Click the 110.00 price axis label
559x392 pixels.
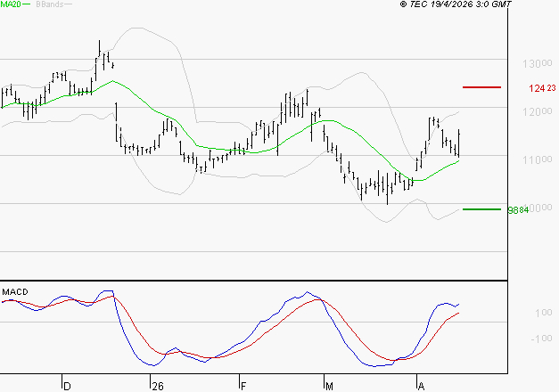[x=538, y=159]
